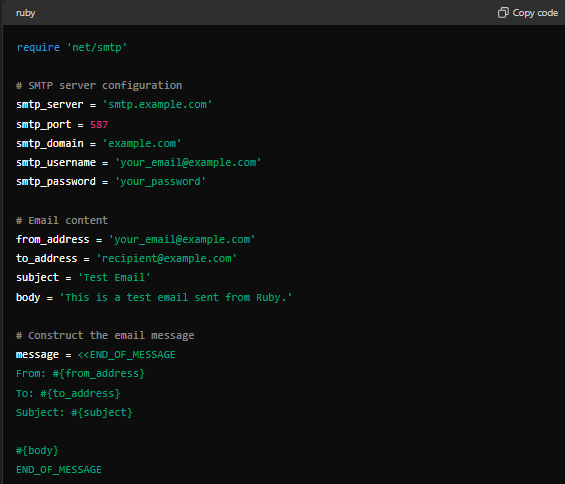
Task: Click the ruby language label
Action: click(26, 13)
